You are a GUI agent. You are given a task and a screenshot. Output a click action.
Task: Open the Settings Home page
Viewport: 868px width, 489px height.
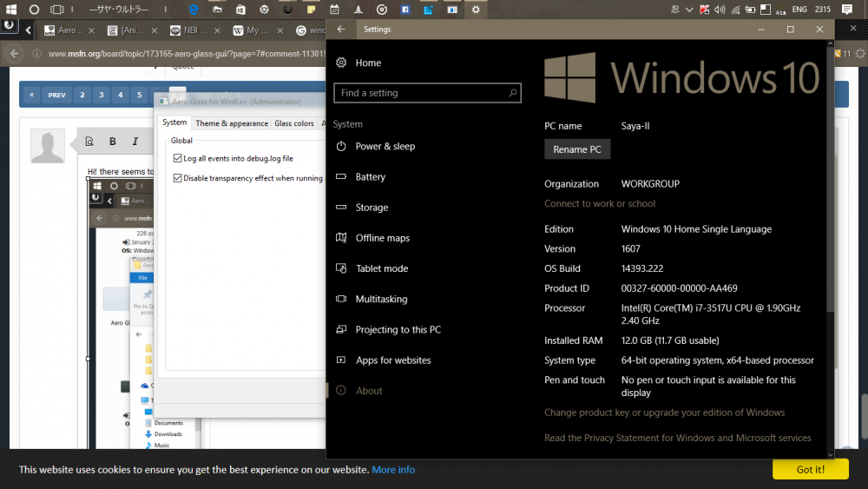pos(358,63)
